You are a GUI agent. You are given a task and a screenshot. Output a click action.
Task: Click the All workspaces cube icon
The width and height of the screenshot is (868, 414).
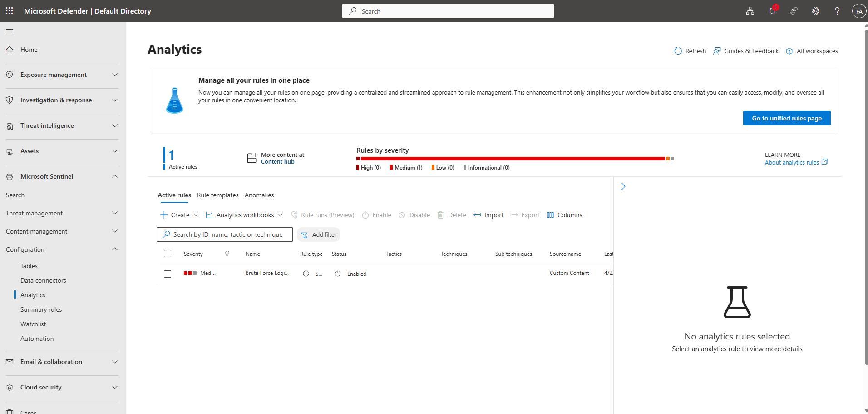[789, 51]
